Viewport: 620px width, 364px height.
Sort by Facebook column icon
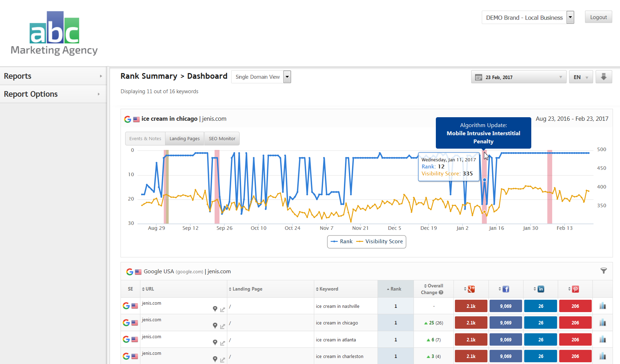[x=505, y=289]
